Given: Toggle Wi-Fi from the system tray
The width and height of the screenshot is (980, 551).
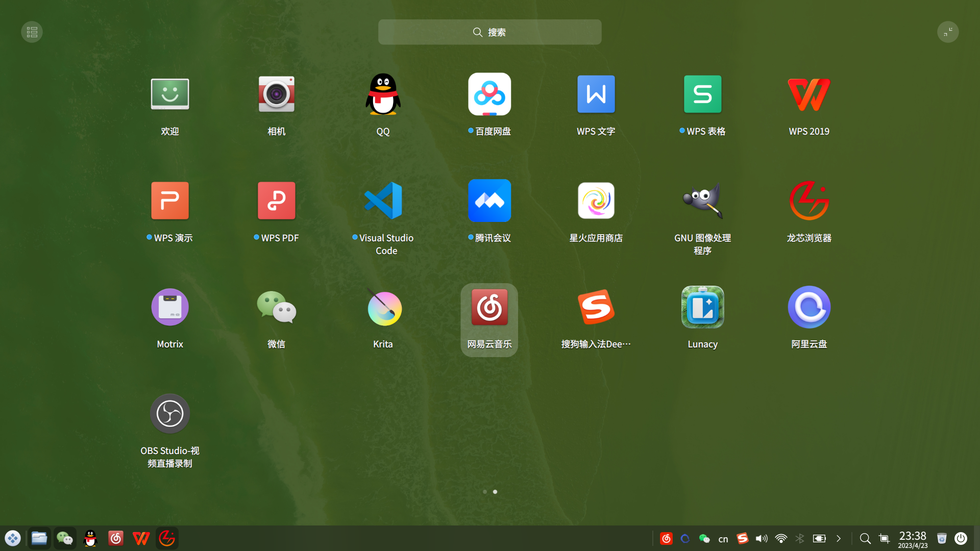Looking at the screenshot, I should (780, 538).
